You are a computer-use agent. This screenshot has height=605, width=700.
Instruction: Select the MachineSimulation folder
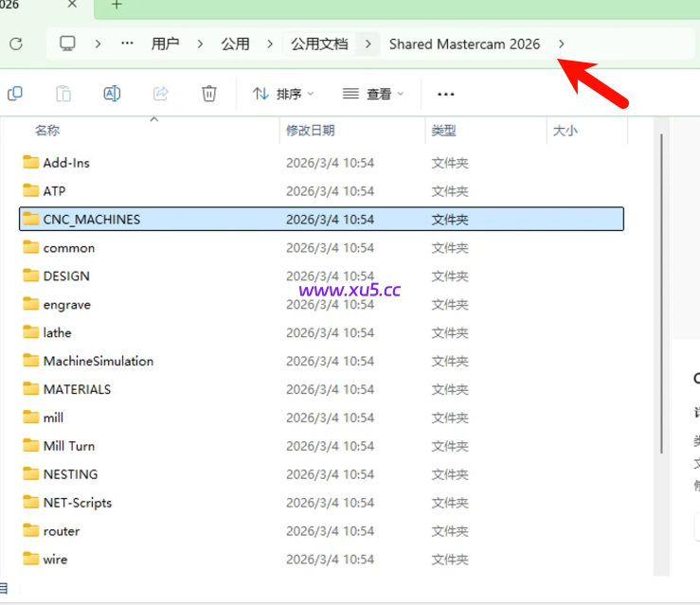98,361
